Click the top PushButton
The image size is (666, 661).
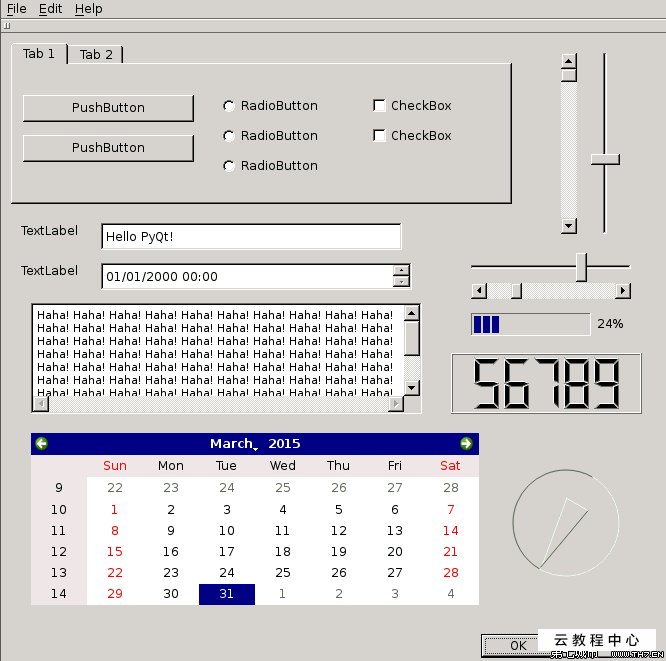coord(108,108)
